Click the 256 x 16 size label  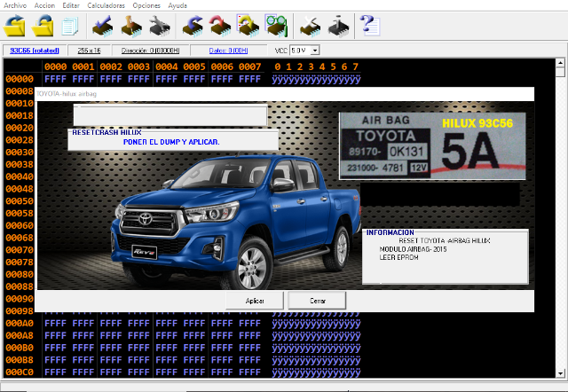pos(89,51)
